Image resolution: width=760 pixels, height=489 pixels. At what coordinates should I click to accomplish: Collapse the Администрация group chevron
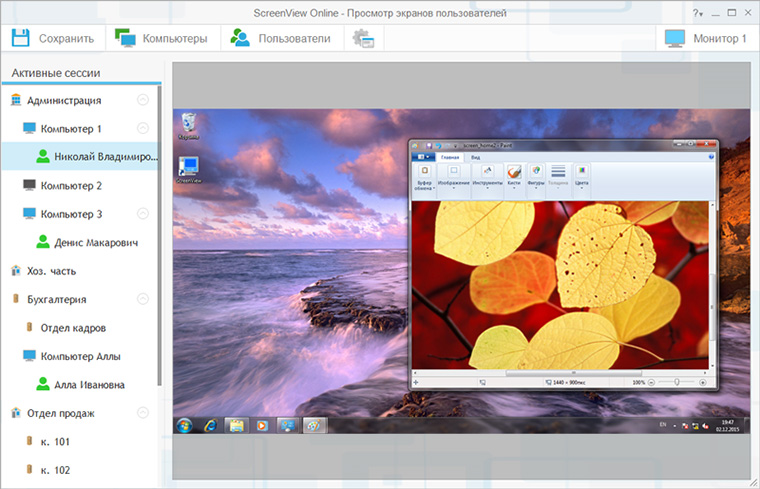click(142, 100)
